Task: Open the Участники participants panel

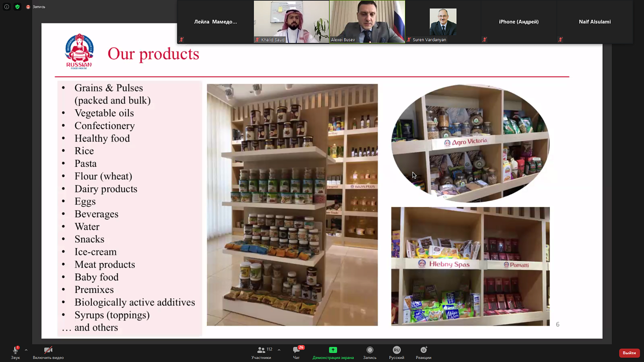Action: [x=261, y=353]
